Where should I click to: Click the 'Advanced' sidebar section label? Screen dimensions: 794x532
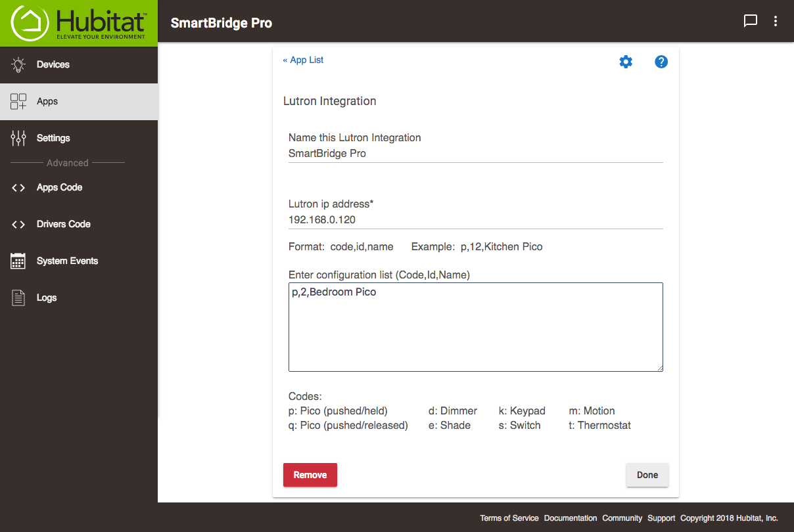68,163
